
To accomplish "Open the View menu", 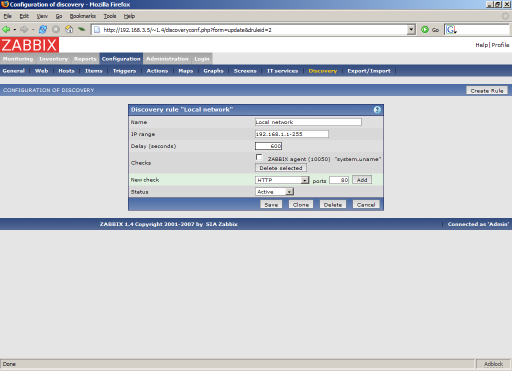I will pyautogui.click(x=42, y=16).
